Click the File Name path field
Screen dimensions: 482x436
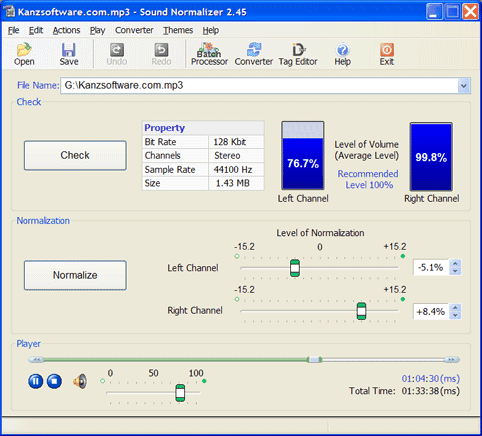(x=259, y=86)
